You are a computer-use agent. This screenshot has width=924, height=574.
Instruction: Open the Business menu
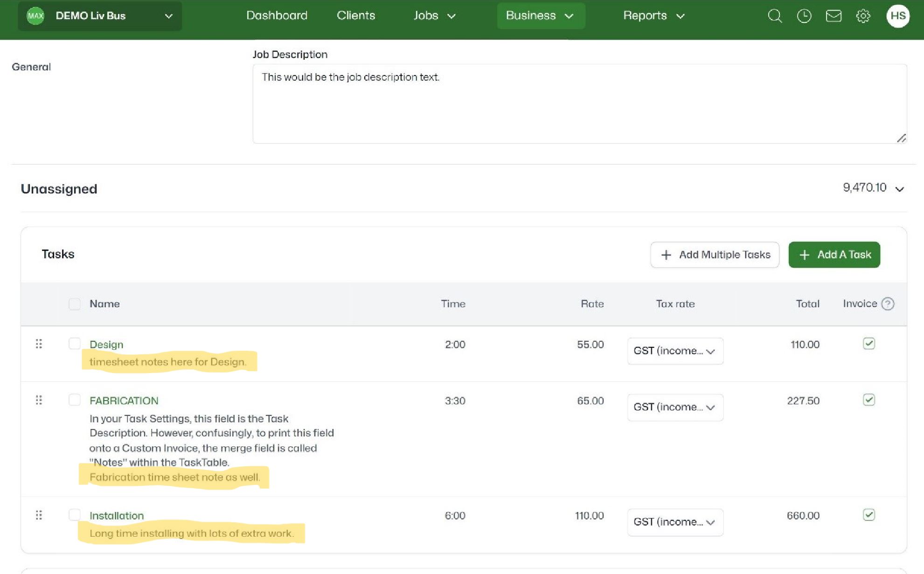[x=541, y=16]
